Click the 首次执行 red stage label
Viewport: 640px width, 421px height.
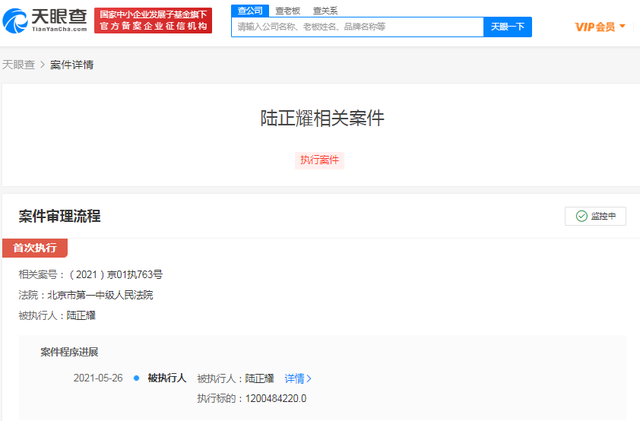[35, 247]
